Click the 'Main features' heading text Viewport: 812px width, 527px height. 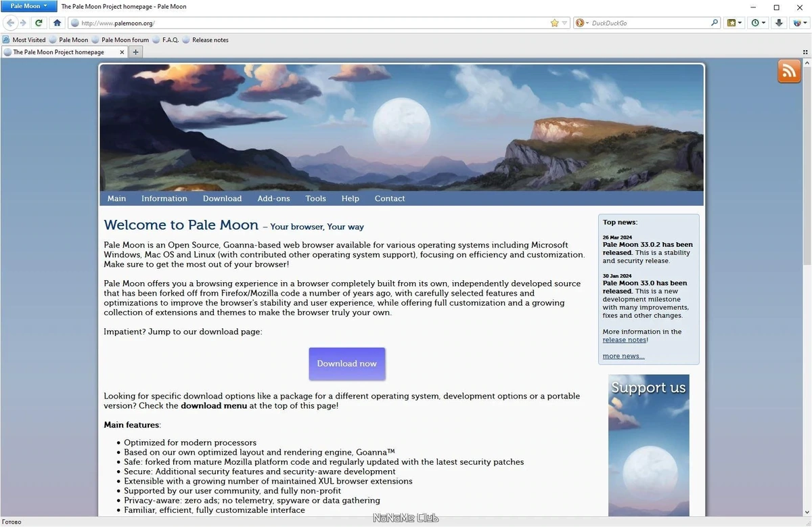point(132,425)
